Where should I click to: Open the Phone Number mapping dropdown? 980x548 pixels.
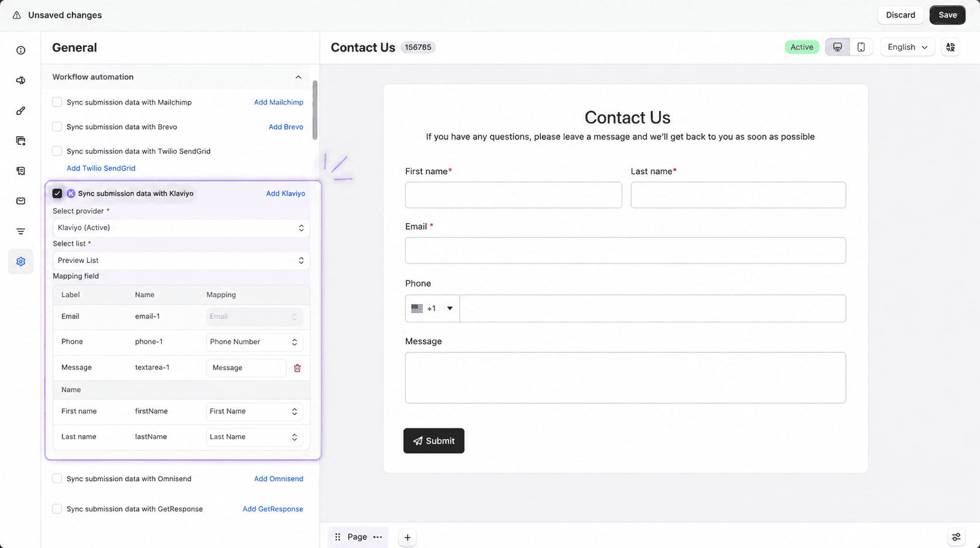pos(254,342)
